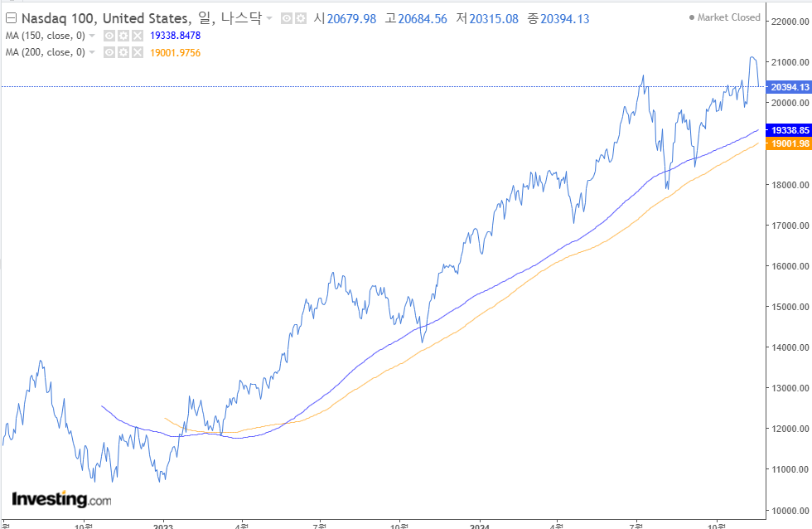Open settings gear for MA 150 indicator
Screen dimensions: 812x529
tap(123, 36)
